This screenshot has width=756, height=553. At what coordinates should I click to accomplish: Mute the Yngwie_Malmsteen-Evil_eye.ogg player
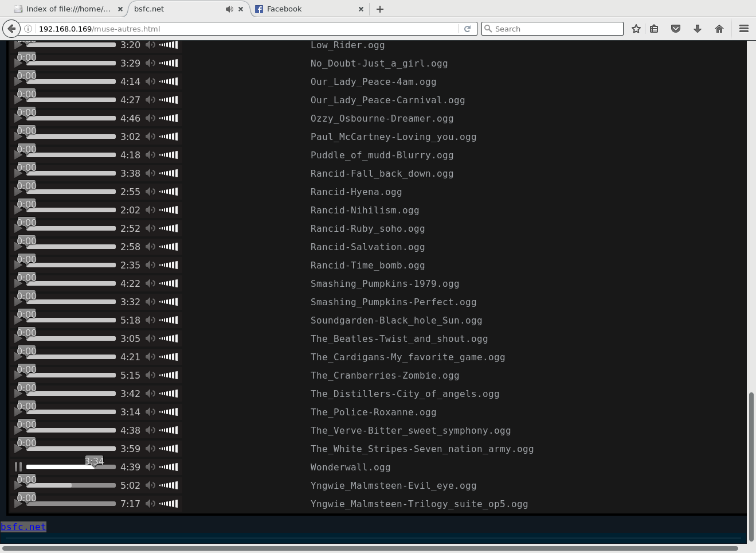(x=150, y=485)
